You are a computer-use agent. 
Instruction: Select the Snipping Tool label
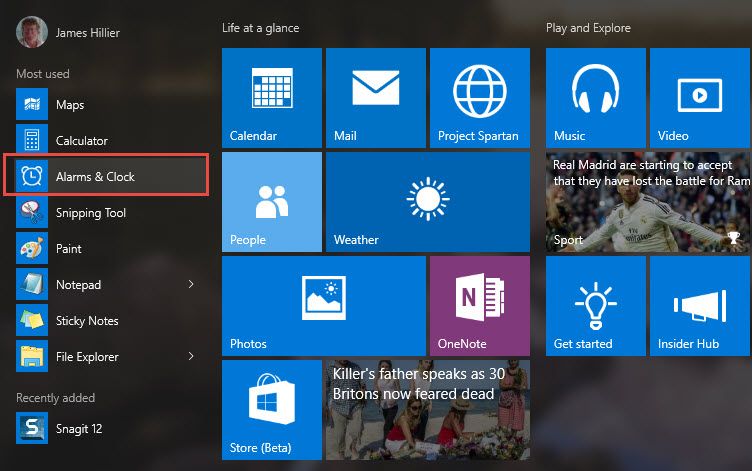91,213
